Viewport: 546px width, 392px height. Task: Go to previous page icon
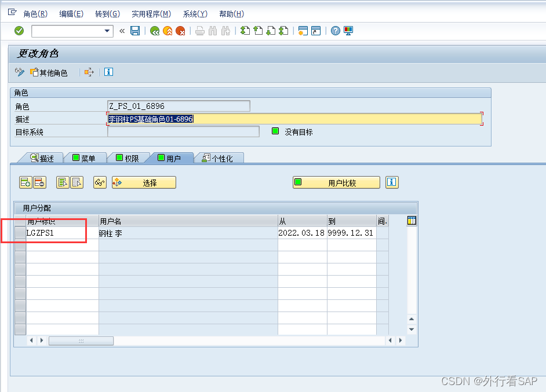(x=258, y=31)
